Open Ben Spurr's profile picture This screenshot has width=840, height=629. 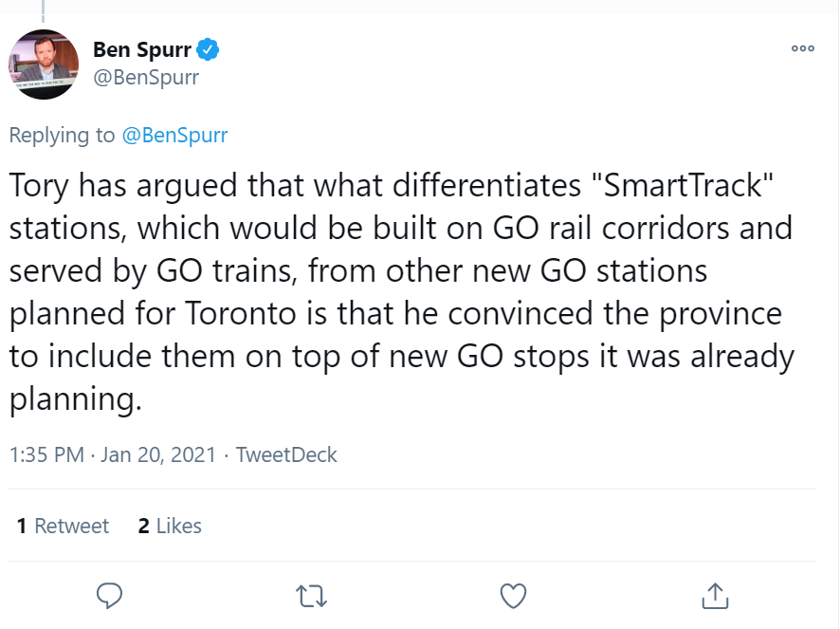[44, 64]
